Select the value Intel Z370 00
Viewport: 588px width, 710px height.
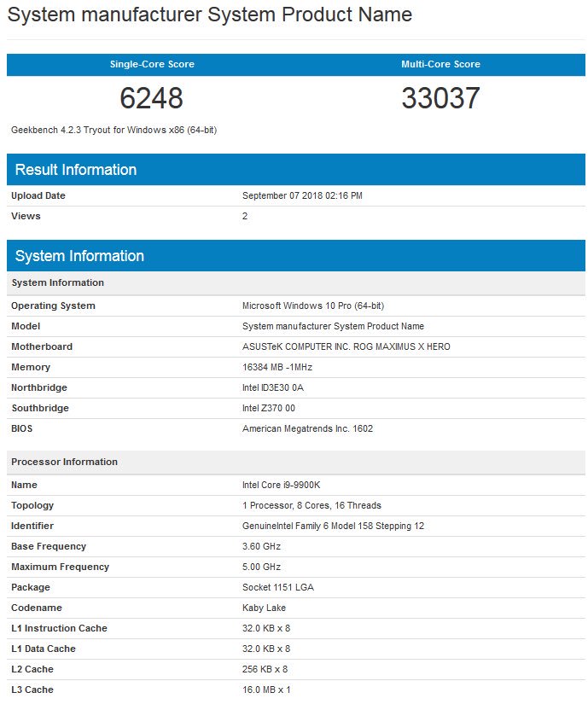click(x=269, y=408)
